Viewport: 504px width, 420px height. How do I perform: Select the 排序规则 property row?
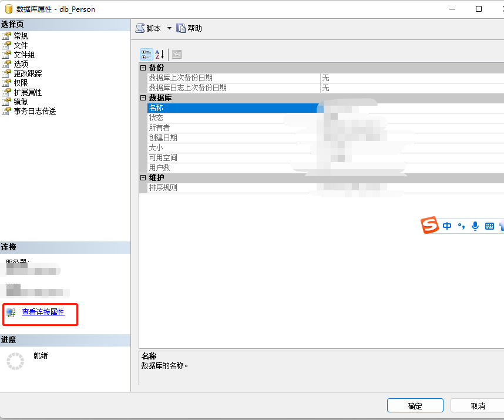(325, 187)
